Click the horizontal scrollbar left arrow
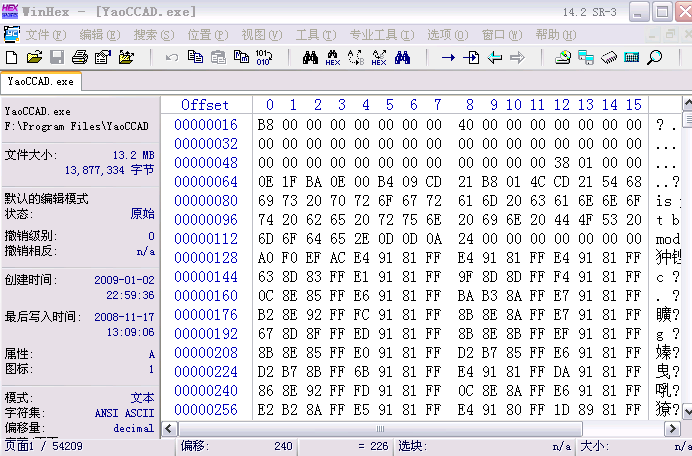The image size is (692, 456). (x=169, y=429)
